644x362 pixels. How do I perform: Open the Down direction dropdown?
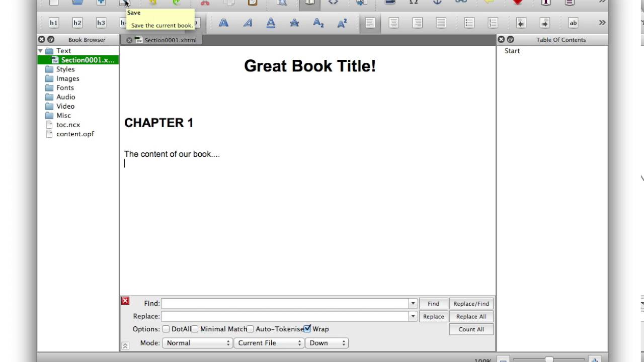(x=327, y=343)
